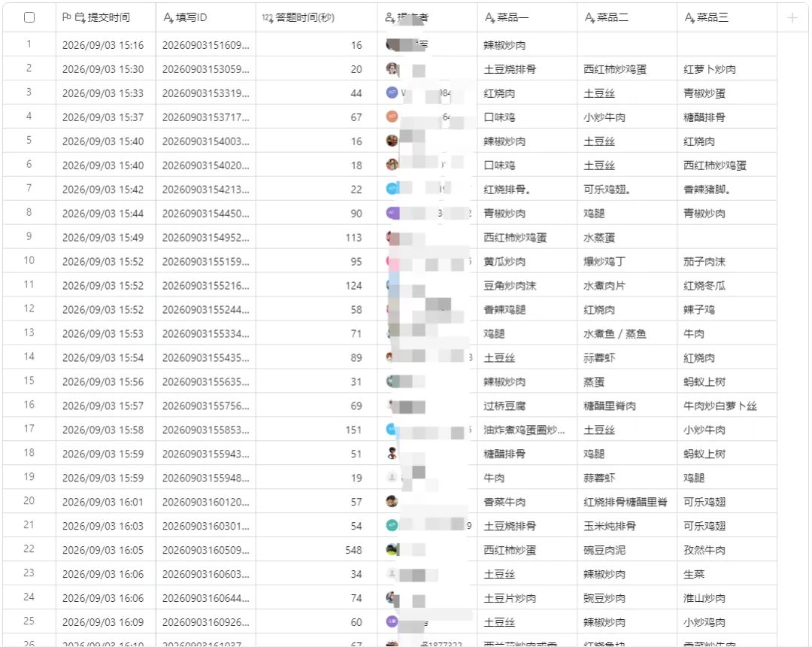The height and width of the screenshot is (647, 812).
Task: Click the submitter avatar in row 18
Action: click(x=392, y=453)
